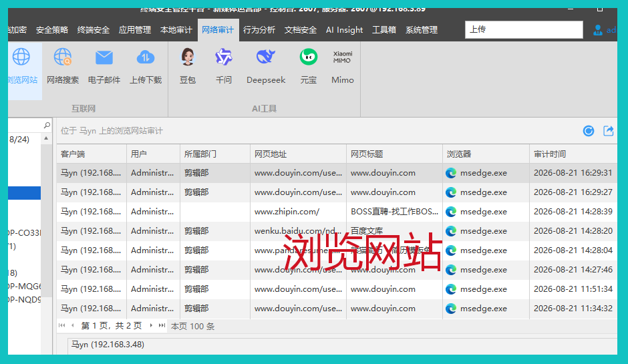The width and height of the screenshot is (628, 364).
Task: Select the highlighted blue tree item
Action: click(x=25, y=193)
